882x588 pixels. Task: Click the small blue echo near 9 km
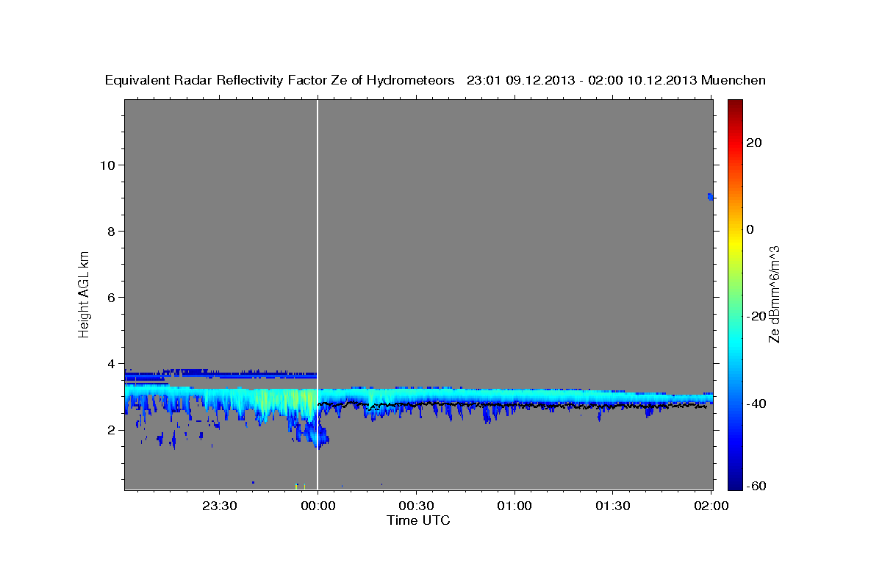pyautogui.click(x=711, y=196)
